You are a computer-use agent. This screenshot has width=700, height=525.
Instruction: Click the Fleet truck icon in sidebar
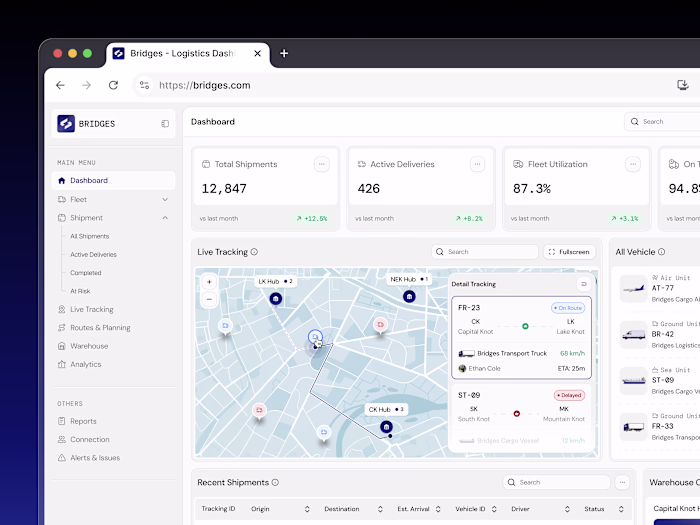coord(62,200)
